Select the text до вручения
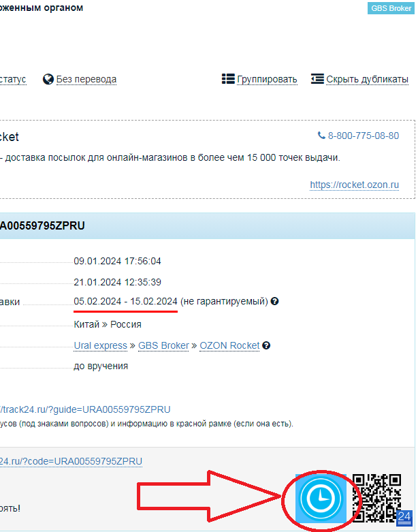 click(101, 366)
